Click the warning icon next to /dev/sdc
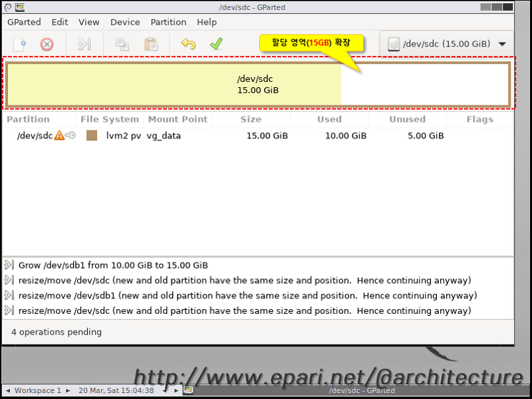532x399 pixels. click(59, 136)
